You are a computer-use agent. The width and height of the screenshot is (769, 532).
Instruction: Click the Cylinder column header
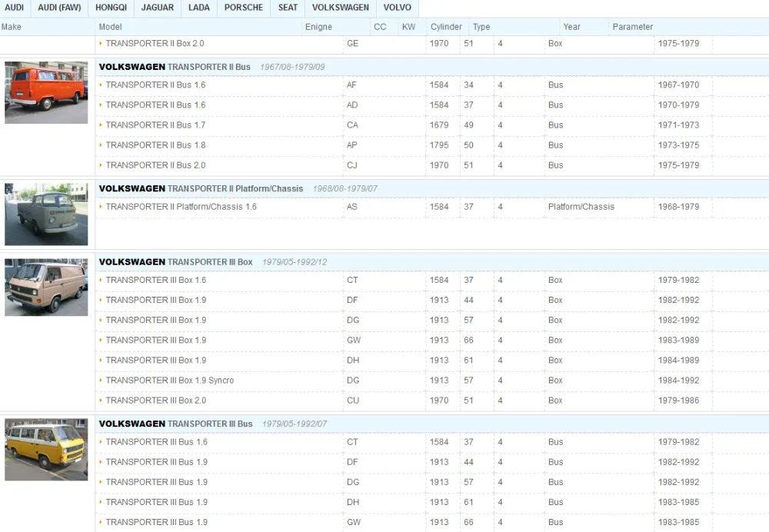click(446, 27)
